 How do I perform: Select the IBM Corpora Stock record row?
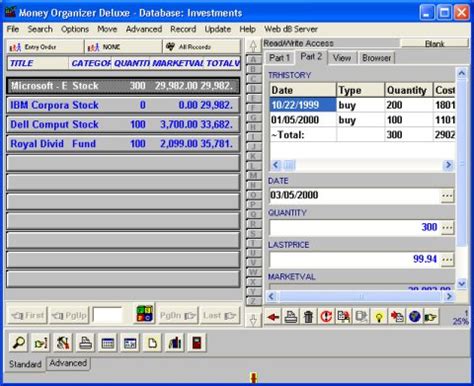pos(123,105)
